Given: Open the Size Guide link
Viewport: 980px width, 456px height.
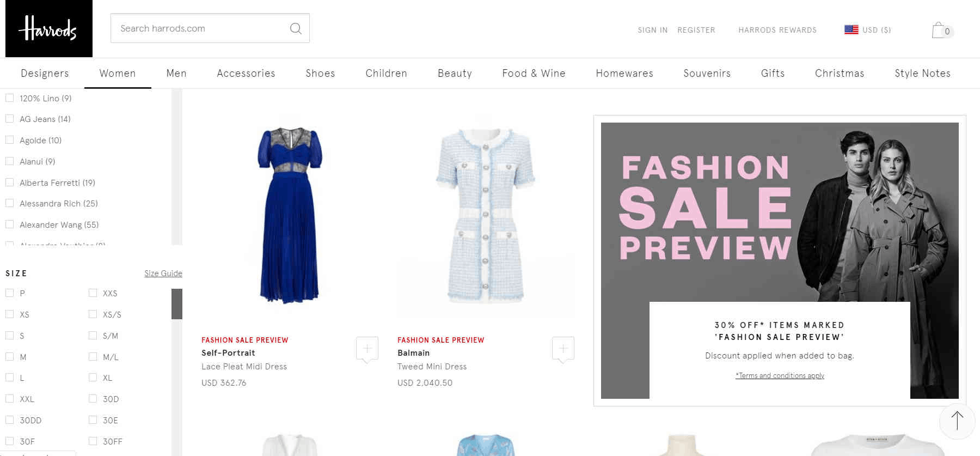Looking at the screenshot, I should pyautogui.click(x=163, y=273).
